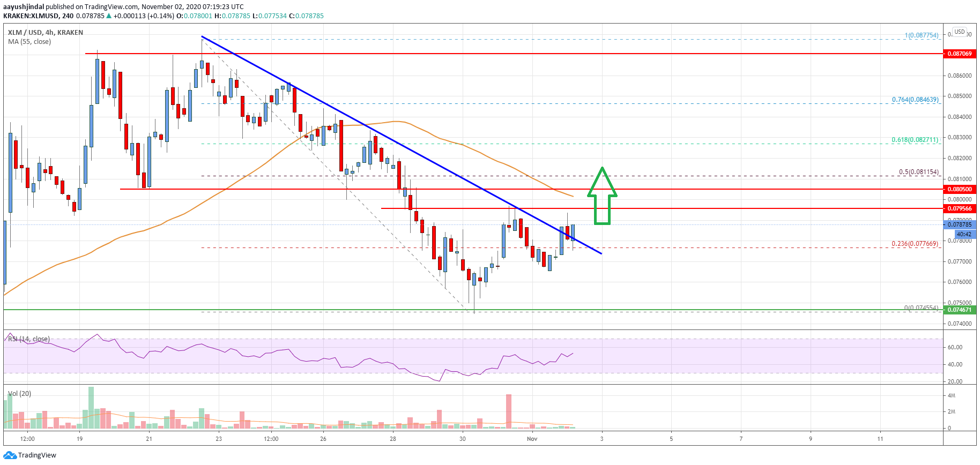Click the 0.087069 red price label

point(960,54)
